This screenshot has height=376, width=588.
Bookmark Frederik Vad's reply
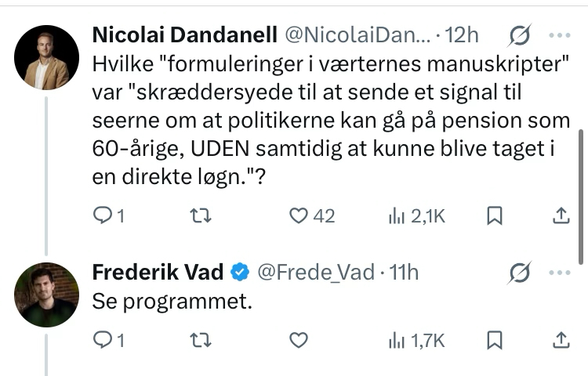point(494,340)
